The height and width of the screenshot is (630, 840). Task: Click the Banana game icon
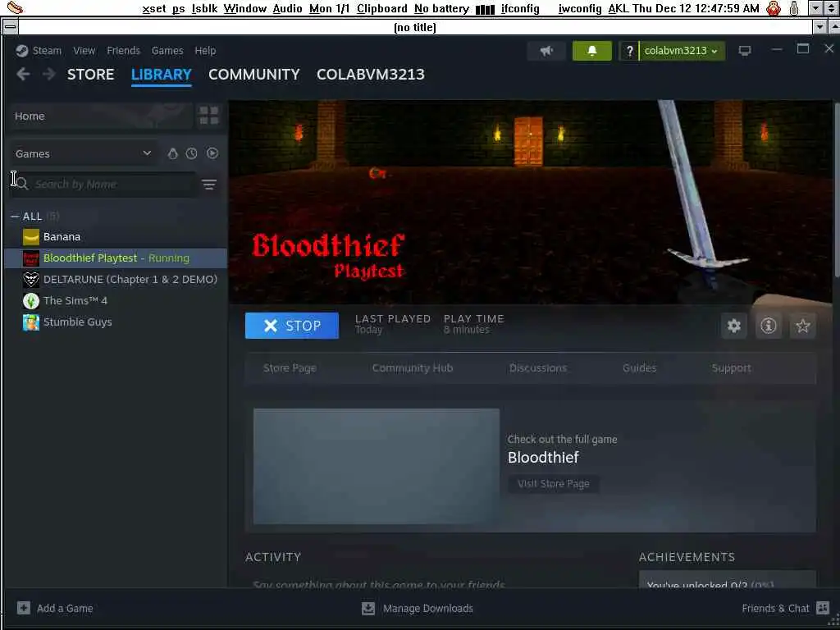click(x=31, y=237)
